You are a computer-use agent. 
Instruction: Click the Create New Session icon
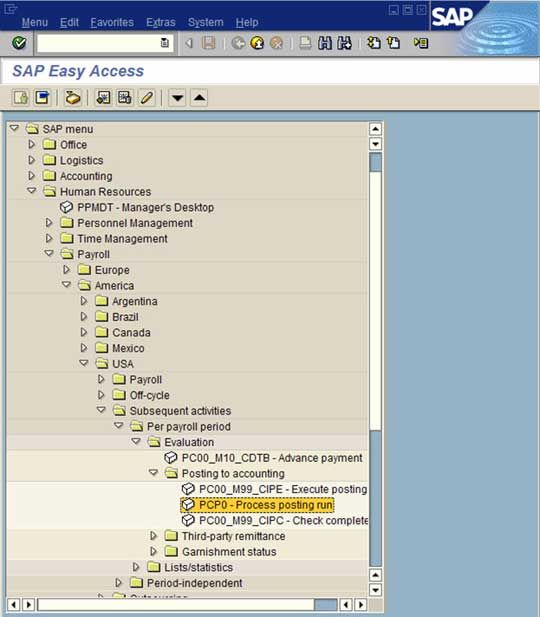click(374, 42)
